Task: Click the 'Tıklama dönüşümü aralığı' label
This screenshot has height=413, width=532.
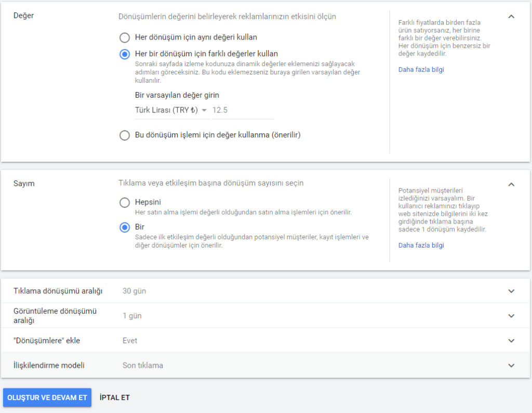Action: click(58, 291)
